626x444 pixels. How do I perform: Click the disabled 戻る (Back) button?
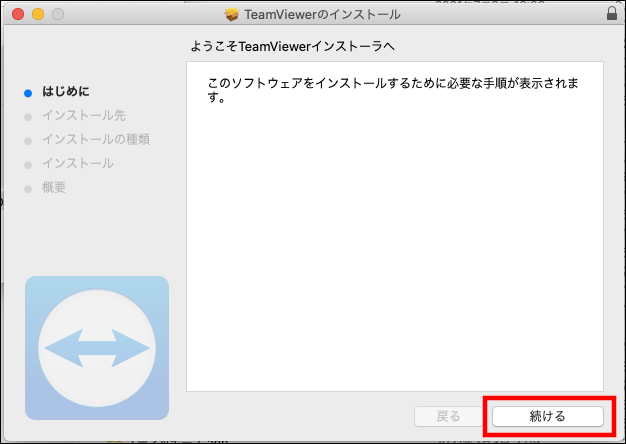click(448, 416)
